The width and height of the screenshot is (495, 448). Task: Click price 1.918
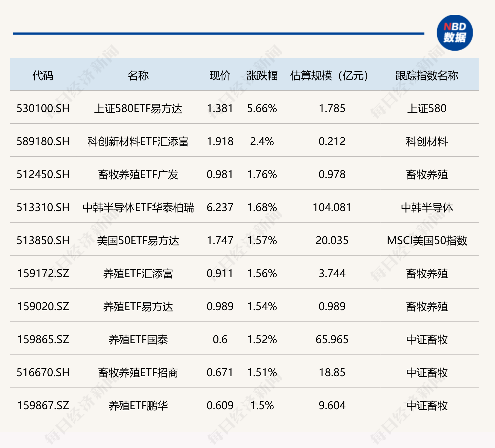coord(220,141)
